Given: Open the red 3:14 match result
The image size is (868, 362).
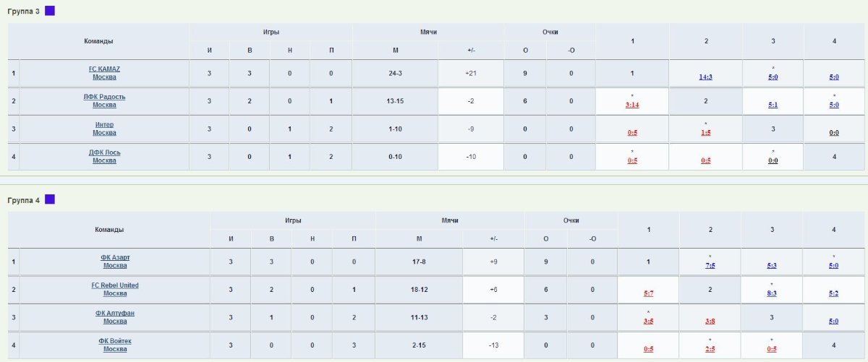Looking at the screenshot, I should 632,105.
